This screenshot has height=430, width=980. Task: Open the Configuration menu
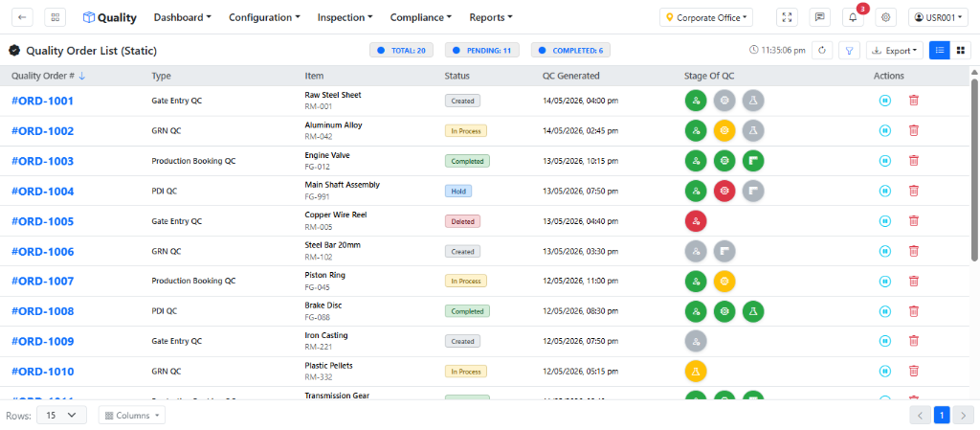tap(264, 17)
